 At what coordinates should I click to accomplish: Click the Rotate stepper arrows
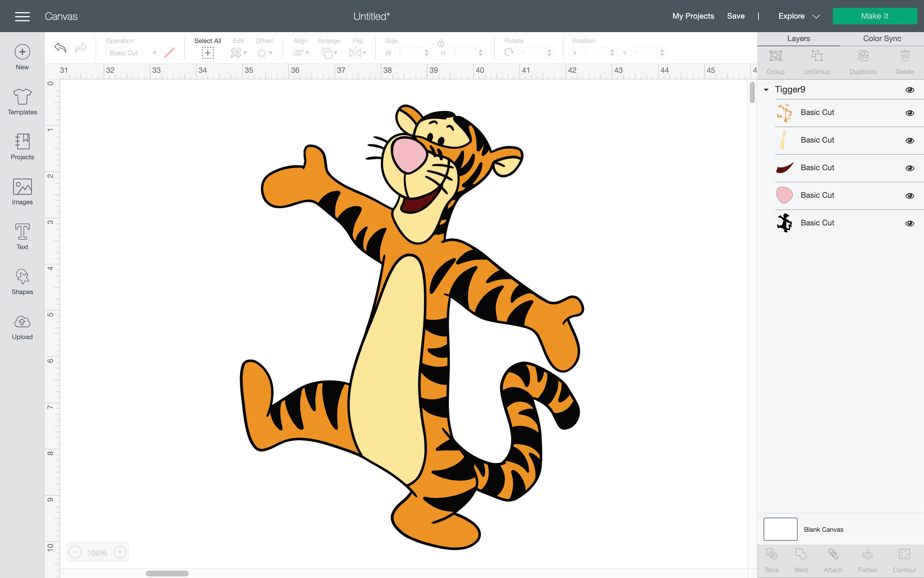pyautogui.click(x=550, y=53)
